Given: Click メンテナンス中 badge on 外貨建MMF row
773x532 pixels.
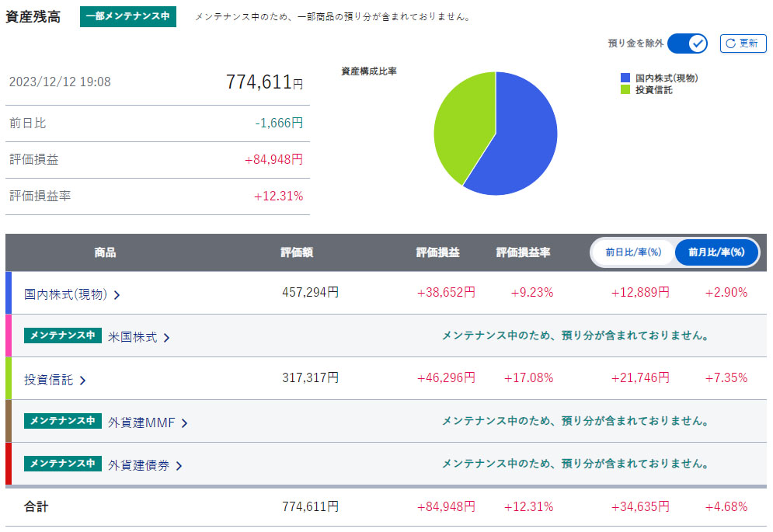Looking at the screenshot, I should (63, 421).
